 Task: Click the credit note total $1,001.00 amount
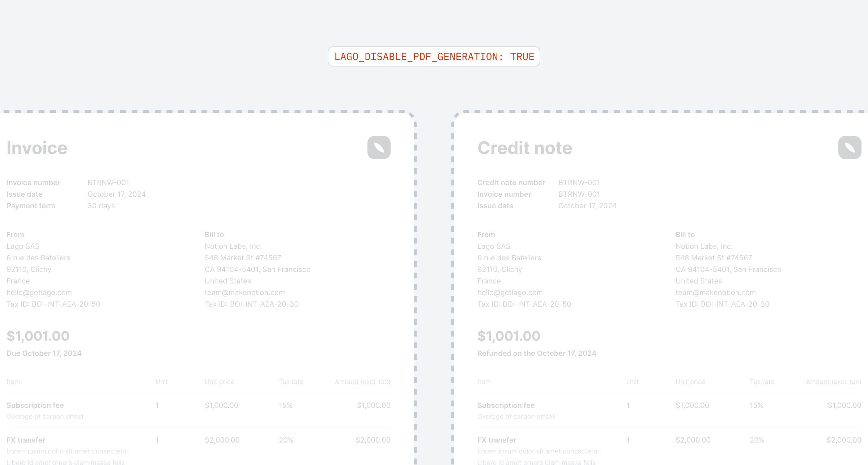coord(509,336)
